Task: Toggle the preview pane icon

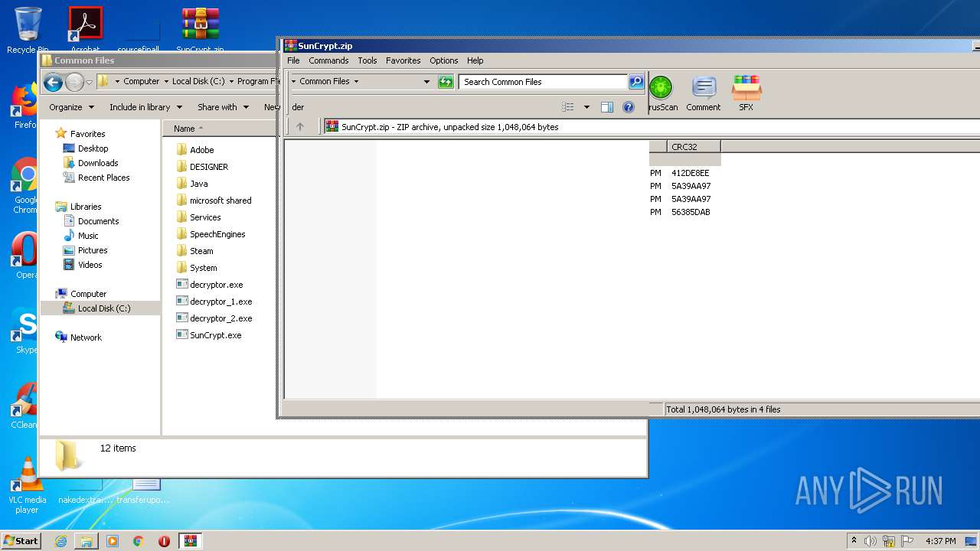Action: click(607, 107)
